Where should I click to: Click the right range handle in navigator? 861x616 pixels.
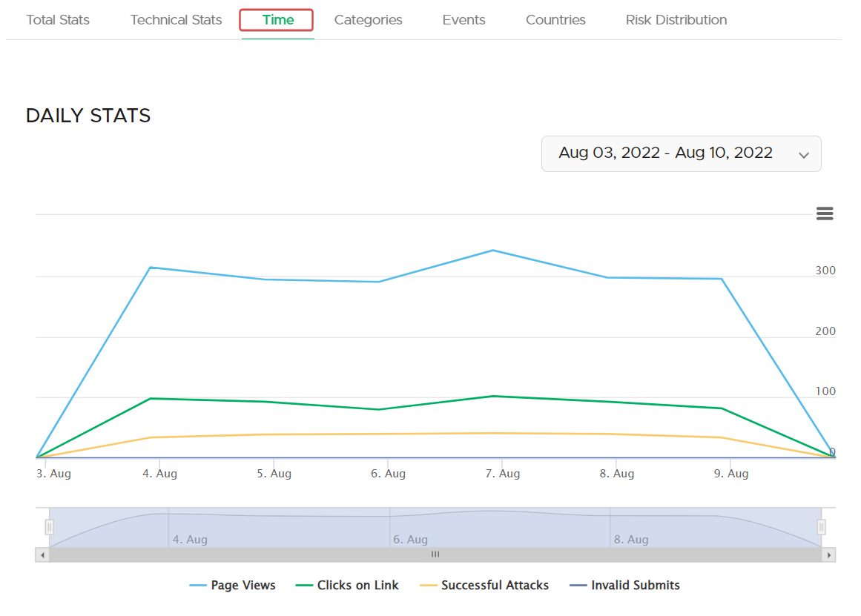[x=821, y=527]
